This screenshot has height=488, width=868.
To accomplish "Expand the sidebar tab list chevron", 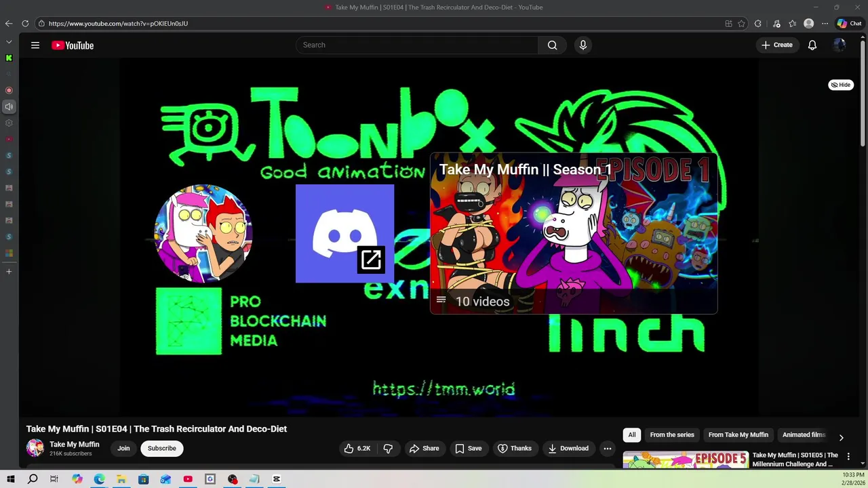I will (x=9, y=42).
